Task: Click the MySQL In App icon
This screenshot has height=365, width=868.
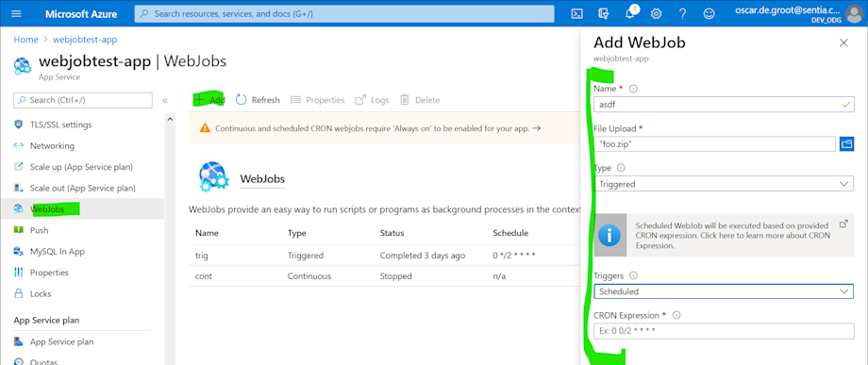Action: click(x=19, y=252)
